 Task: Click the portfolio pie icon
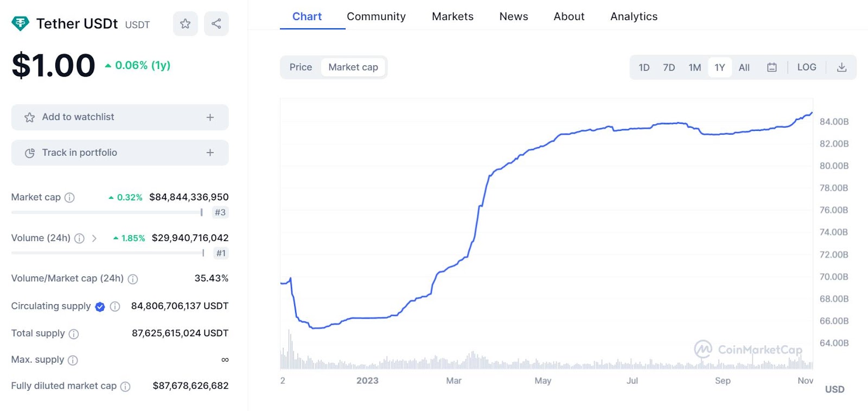(x=30, y=153)
